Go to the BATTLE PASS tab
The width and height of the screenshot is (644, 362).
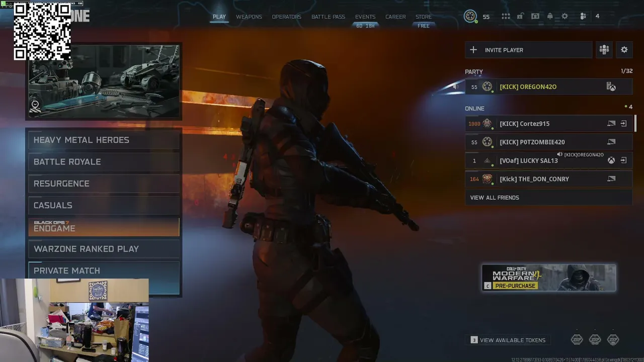tap(328, 17)
